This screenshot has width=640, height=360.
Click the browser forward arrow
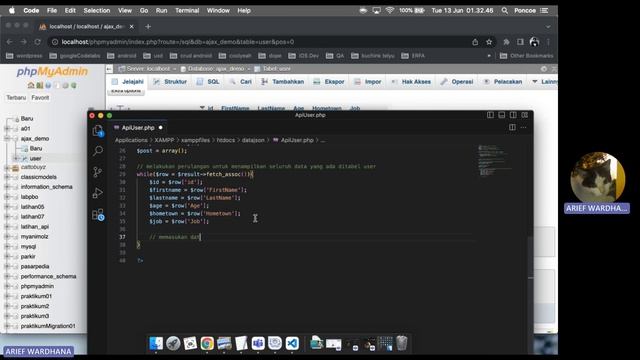click(23, 42)
